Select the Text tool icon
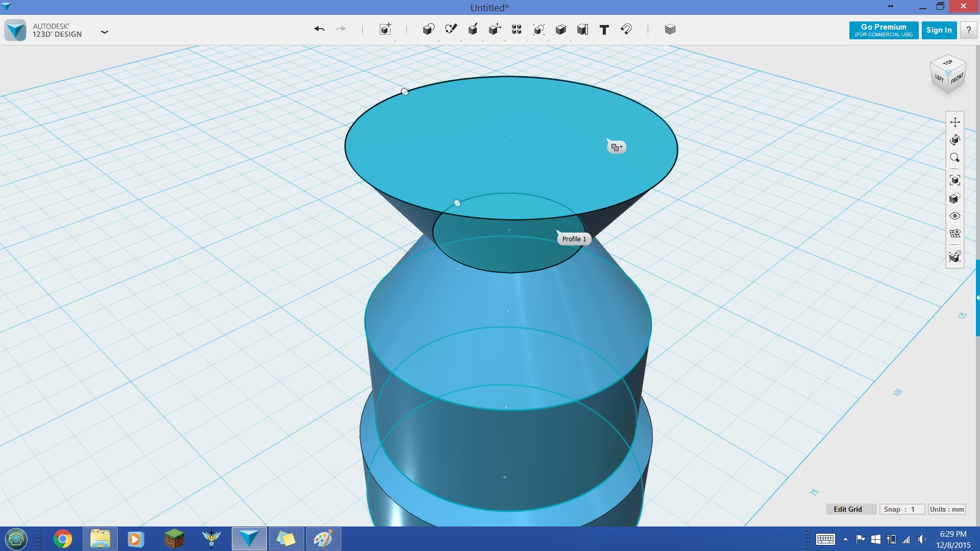This screenshot has height=551, width=980. tap(604, 30)
